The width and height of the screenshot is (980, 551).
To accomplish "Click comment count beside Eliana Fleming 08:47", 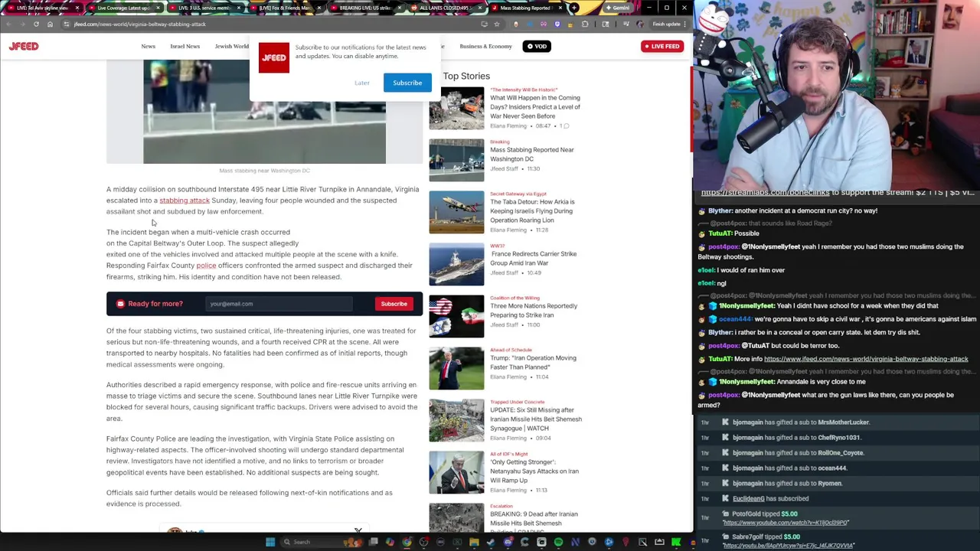I will click(564, 126).
